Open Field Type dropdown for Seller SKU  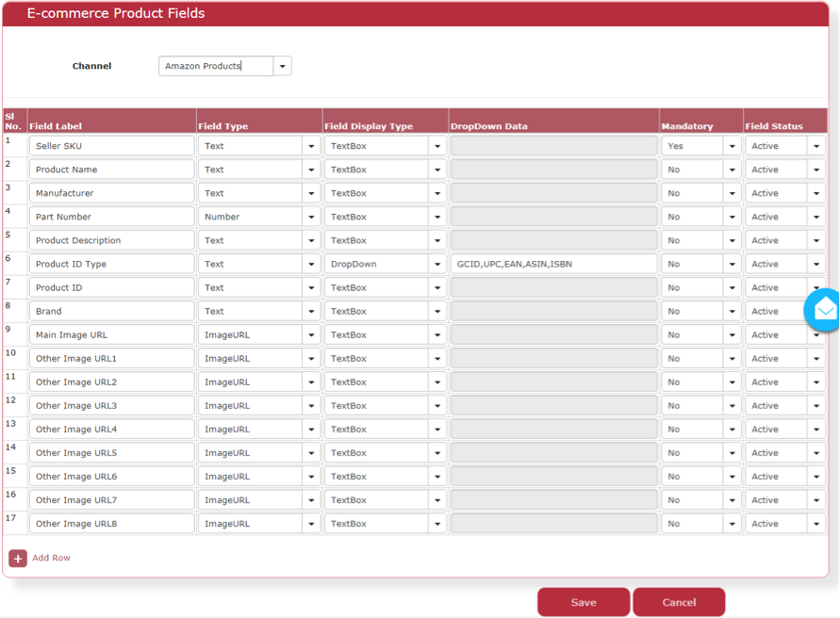coord(311,146)
